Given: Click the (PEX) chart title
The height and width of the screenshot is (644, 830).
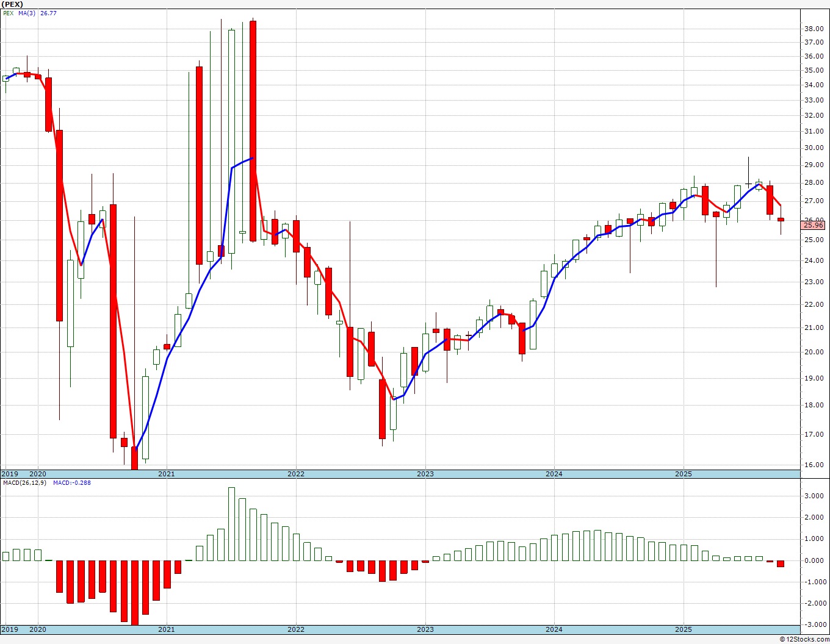Looking at the screenshot, I should pos(12,4).
